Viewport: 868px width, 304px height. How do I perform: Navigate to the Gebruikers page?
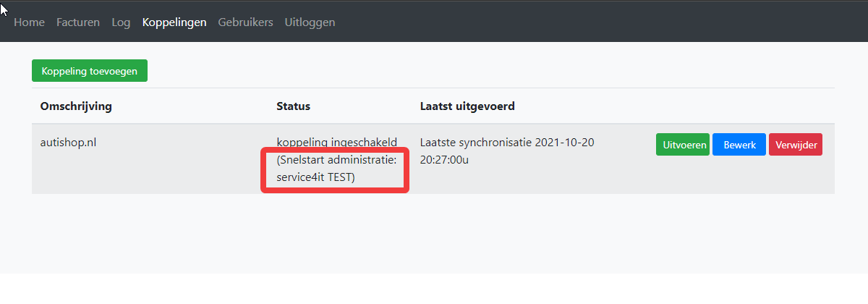pyautogui.click(x=245, y=22)
